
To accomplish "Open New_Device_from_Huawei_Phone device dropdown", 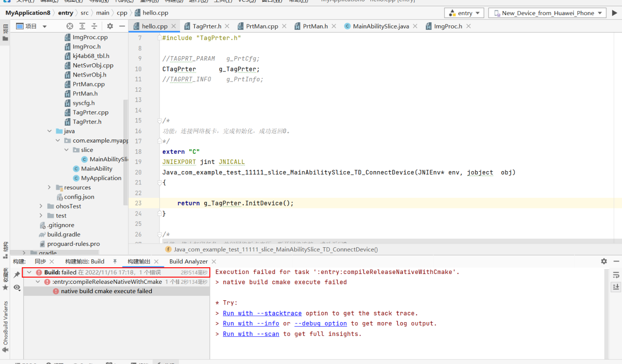I will [547, 13].
